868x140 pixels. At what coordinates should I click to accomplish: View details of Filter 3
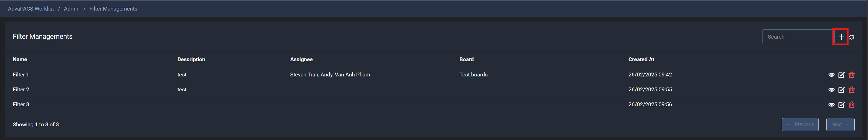(x=831, y=104)
